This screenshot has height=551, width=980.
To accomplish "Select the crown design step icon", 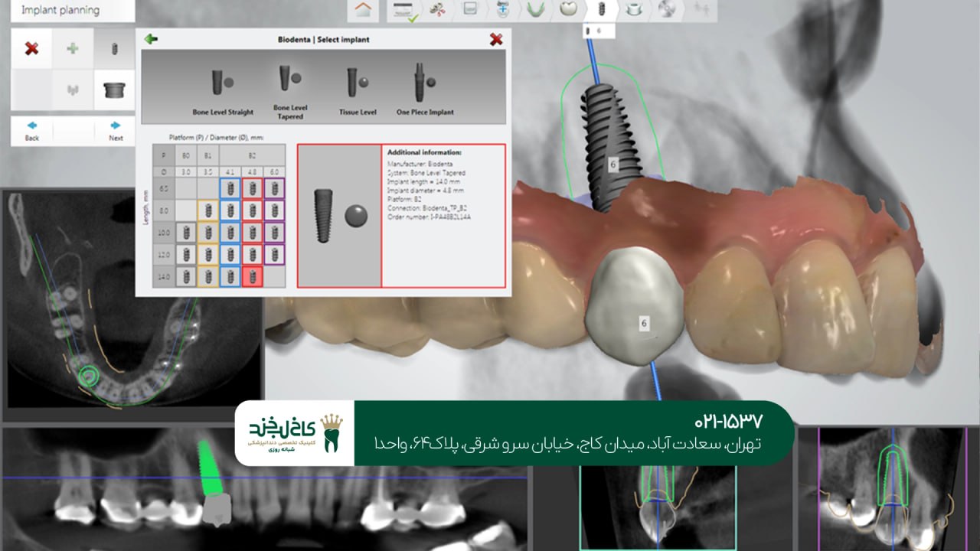I will coord(567,10).
